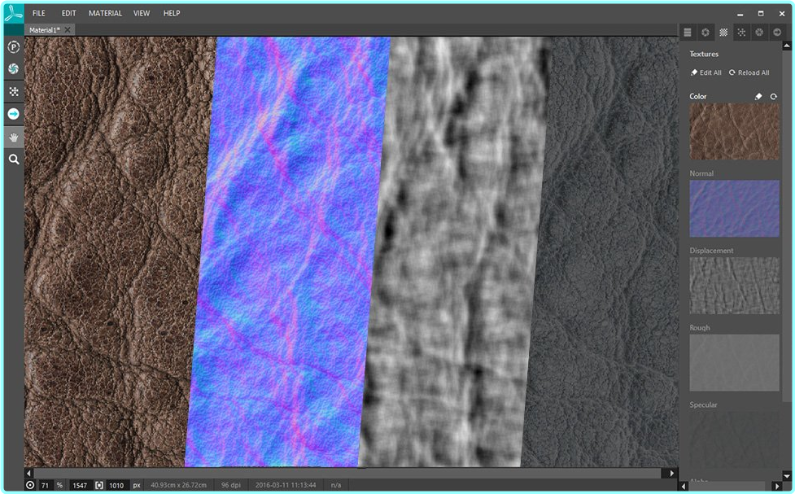The image size is (795, 494).
Task: Open the FILE menu
Action: (x=39, y=13)
